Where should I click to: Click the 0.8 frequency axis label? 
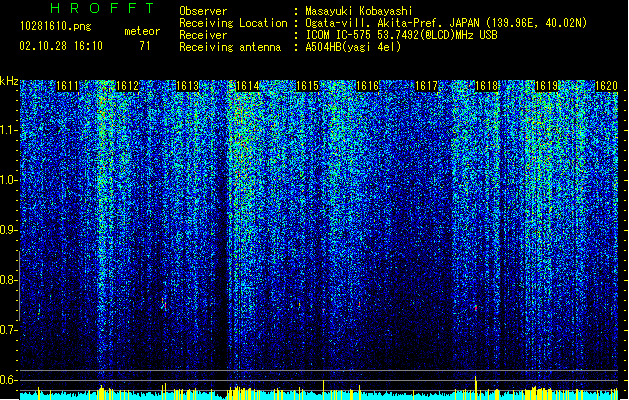click(x=8, y=280)
